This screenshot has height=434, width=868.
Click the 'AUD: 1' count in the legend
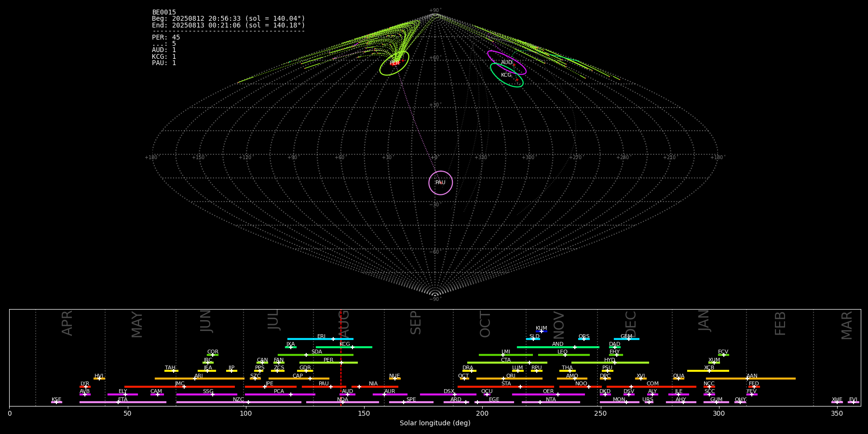point(164,50)
